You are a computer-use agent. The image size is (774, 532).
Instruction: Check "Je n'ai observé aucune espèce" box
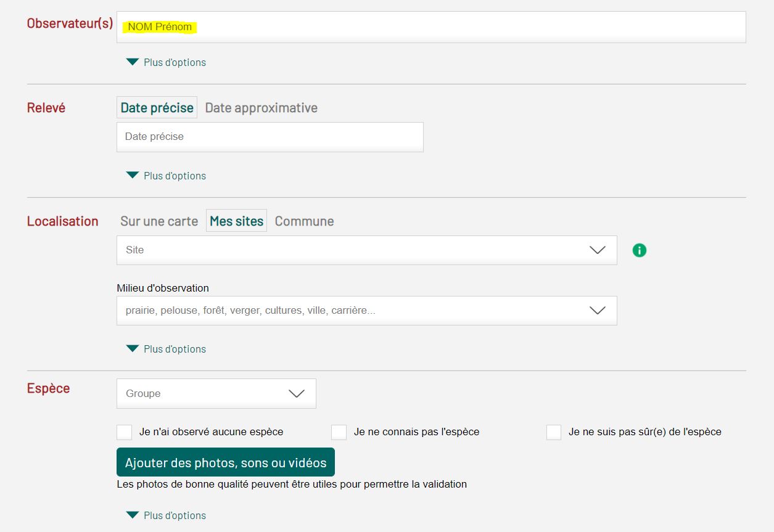pyautogui.click(x=125, y=432)
